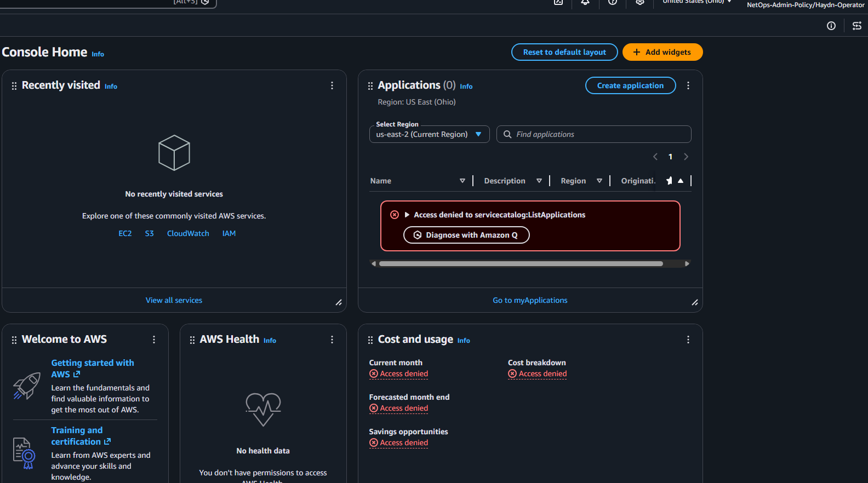Click Access denied under Forecasted month end
The image size is (868, 483).
coord(398,408)
